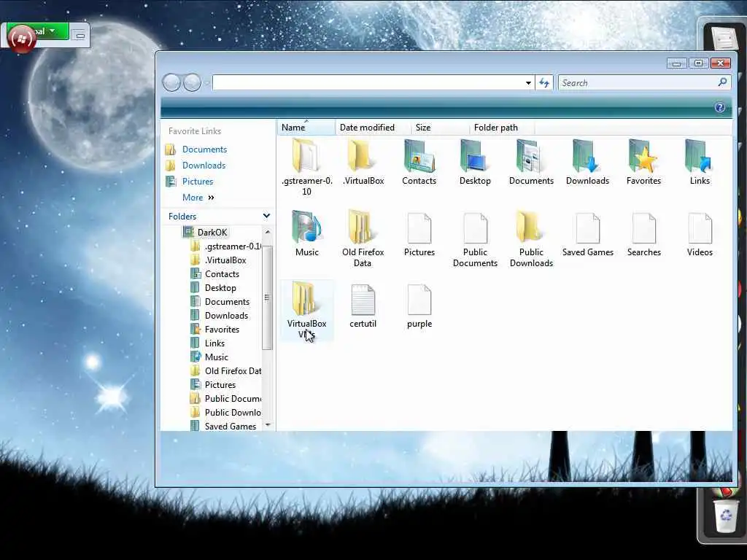Expand More favorite links

[198, 197]
